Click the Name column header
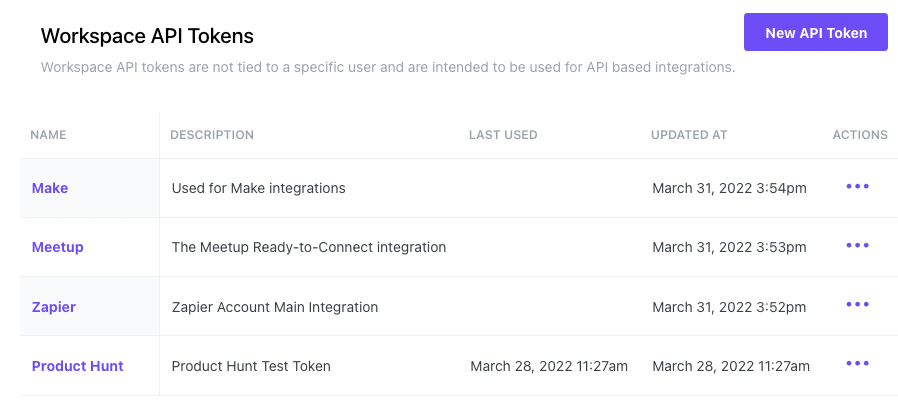898x404 pixels. click(x=48, y=135)
